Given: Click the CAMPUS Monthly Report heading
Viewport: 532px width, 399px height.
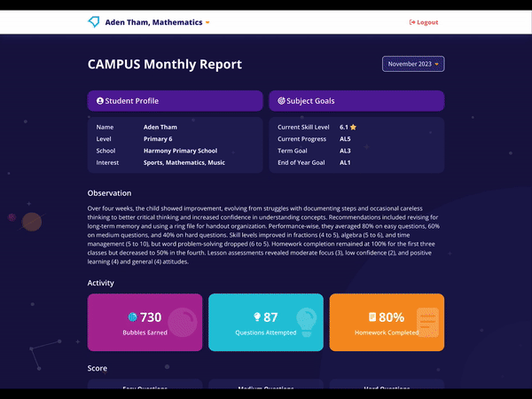Looking at the screenshot, I should tap(165, 65).
